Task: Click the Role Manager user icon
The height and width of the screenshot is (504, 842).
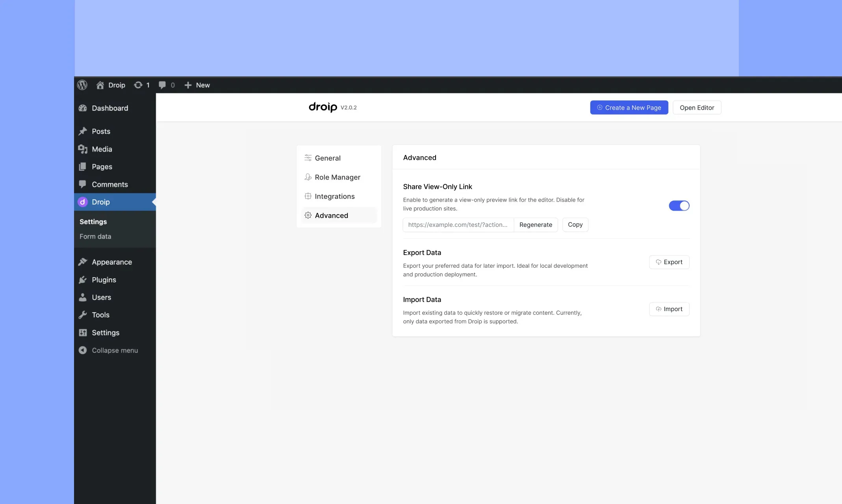Action: pos(308,177)
